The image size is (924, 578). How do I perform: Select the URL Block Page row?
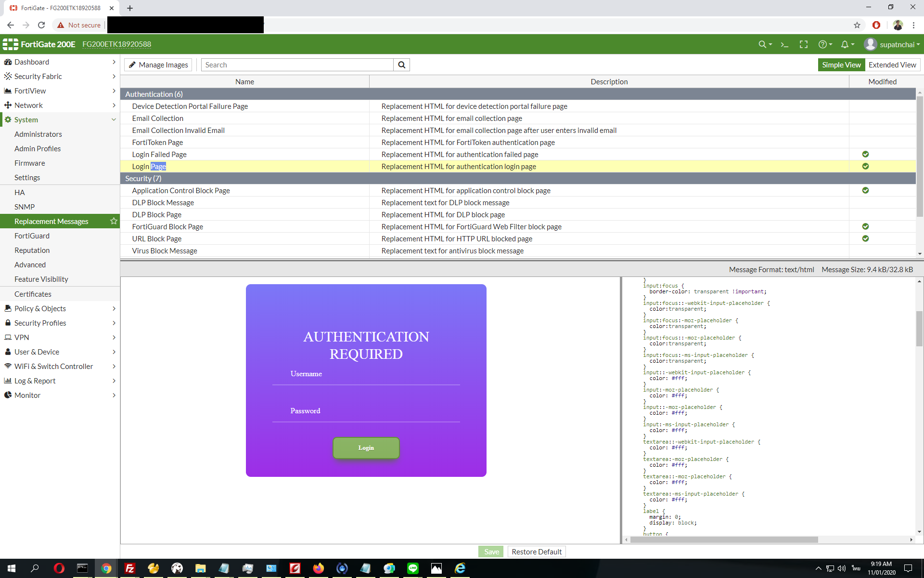tap(518, 239)
